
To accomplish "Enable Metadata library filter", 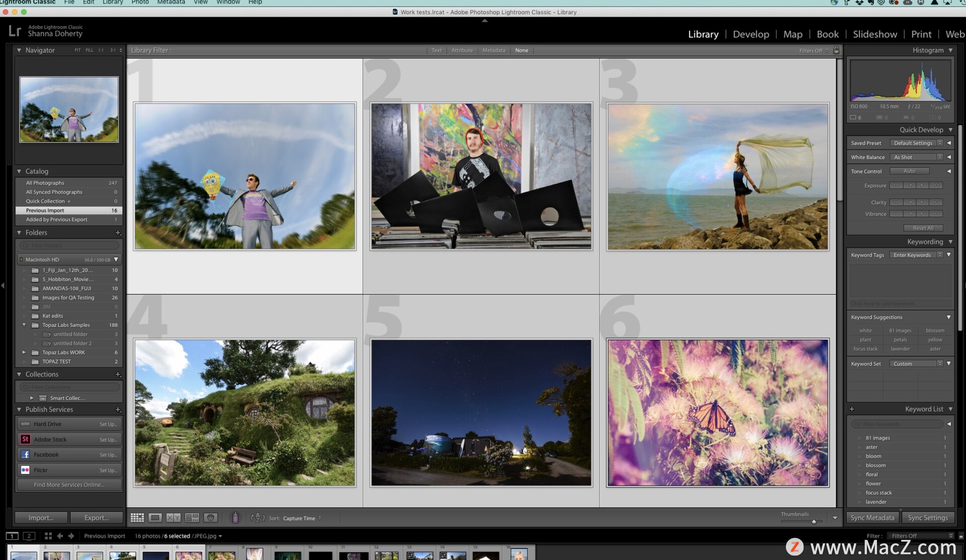I will point(494,50).
